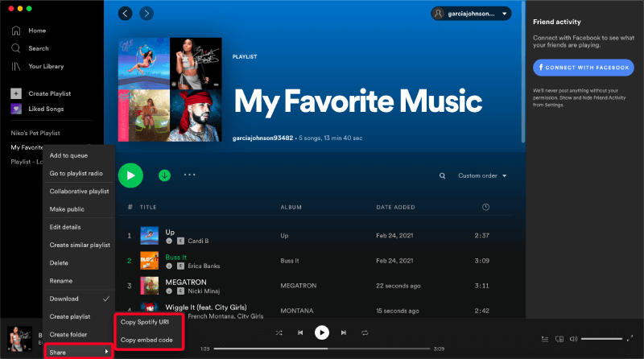This screenshot has width=644, height=359.
Task: Go back with the left arrow button
Action: coord(126,14)
